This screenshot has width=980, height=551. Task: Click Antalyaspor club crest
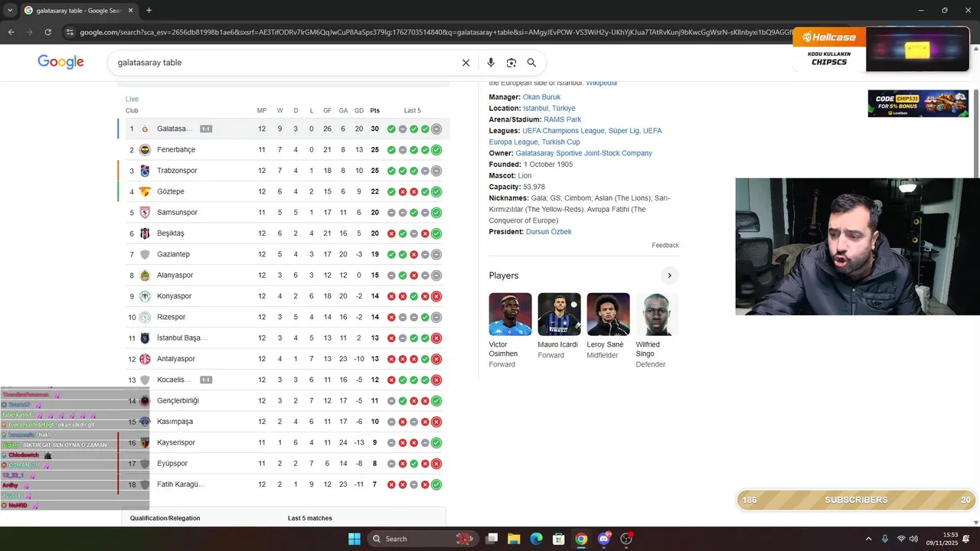(x=145, y=359)
